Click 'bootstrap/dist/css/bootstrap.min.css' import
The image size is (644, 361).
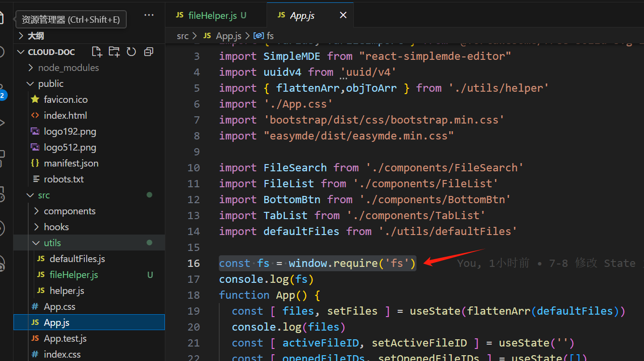pos(384,120)
